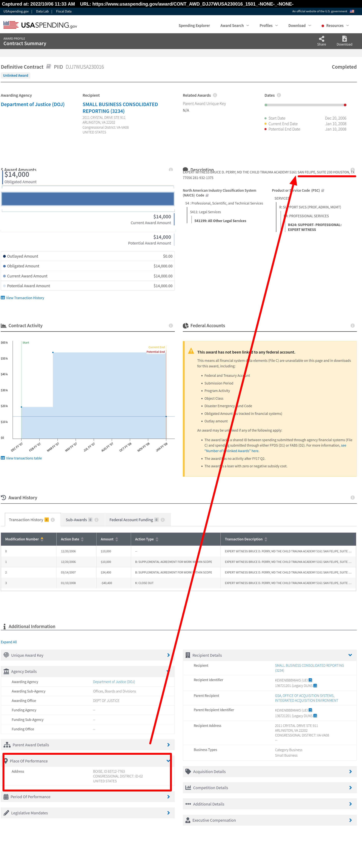Open the Spending Explorer menu item
Screen dimensions: 362x868
(194, 26)
